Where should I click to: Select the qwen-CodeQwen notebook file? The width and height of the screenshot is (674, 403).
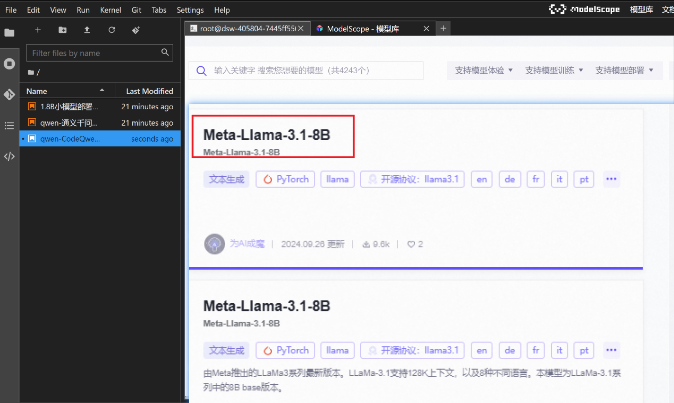(x=68, y=139)
